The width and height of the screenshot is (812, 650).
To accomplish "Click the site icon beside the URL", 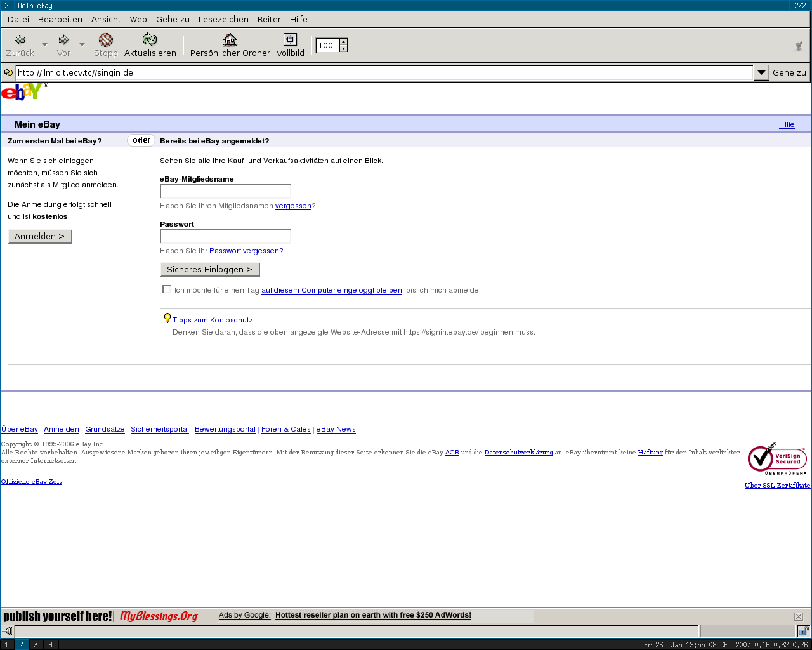I will [8, 72].
